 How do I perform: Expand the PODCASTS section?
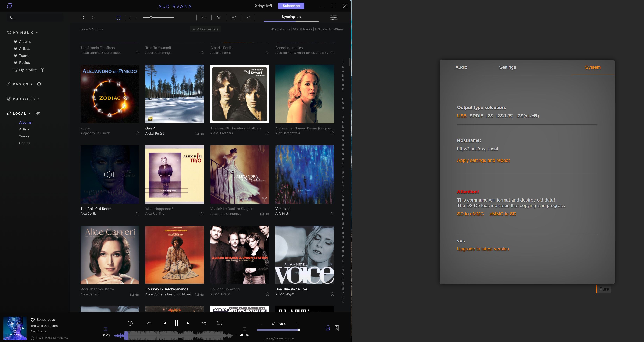point(38,99)
